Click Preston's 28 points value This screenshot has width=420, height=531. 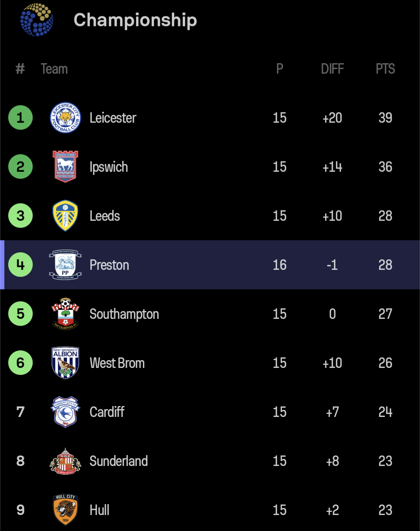(x=385, y=265)
